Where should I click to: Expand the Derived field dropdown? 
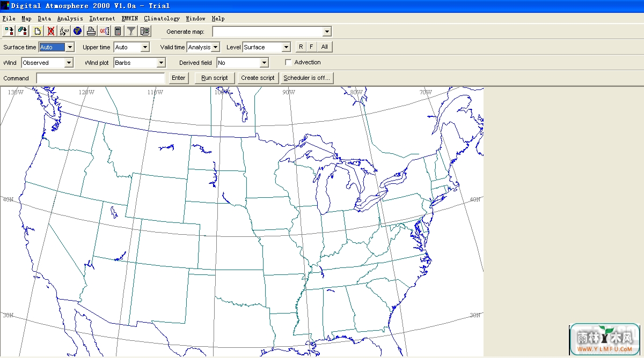coord(264,63)
